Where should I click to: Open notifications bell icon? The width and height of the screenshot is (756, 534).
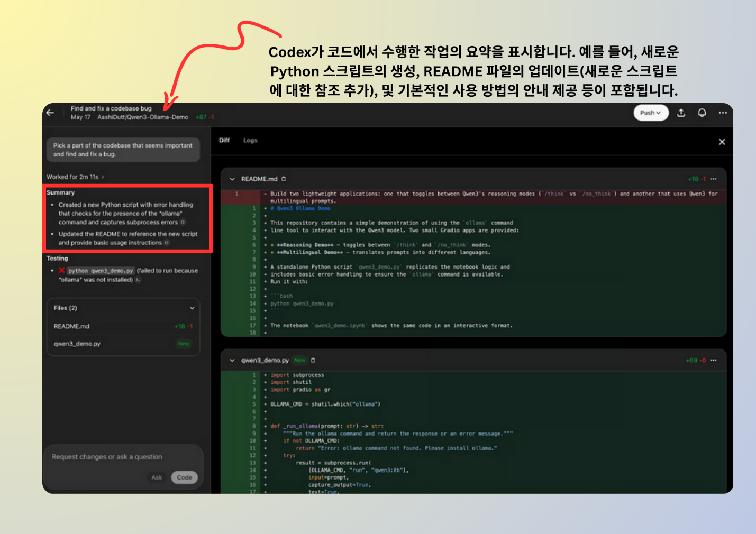702,113
